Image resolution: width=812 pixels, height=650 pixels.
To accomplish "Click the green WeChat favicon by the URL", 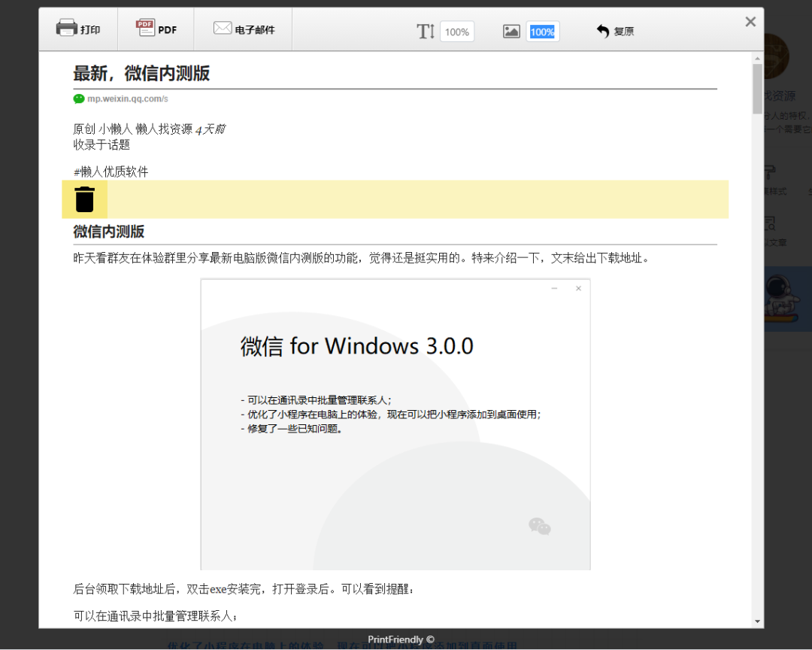I will tap(79, 99).
